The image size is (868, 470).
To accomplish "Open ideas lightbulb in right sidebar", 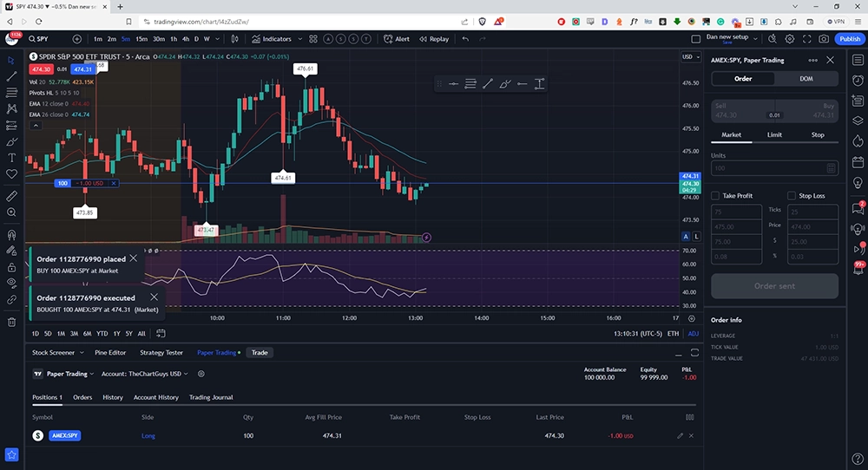I will pos(858,182).
